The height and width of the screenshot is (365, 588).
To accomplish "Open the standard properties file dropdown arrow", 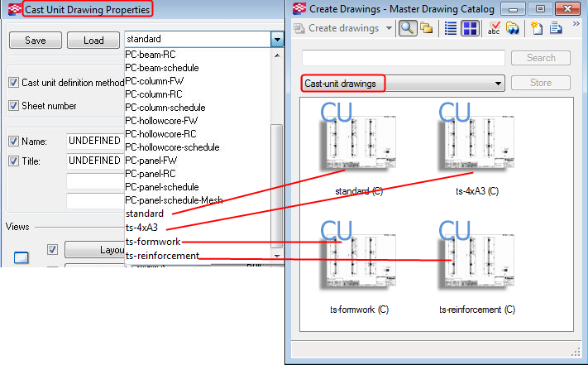I will tap(277, 39).
